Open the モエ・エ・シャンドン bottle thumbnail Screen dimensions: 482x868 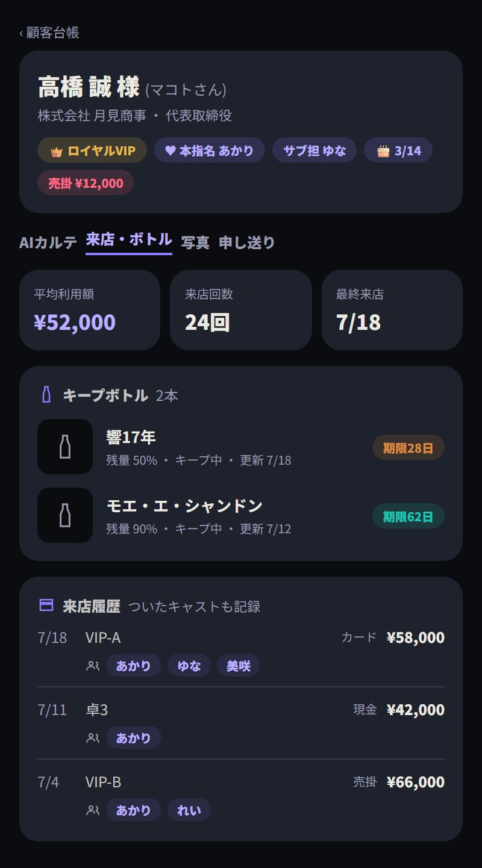coord(65,515)
